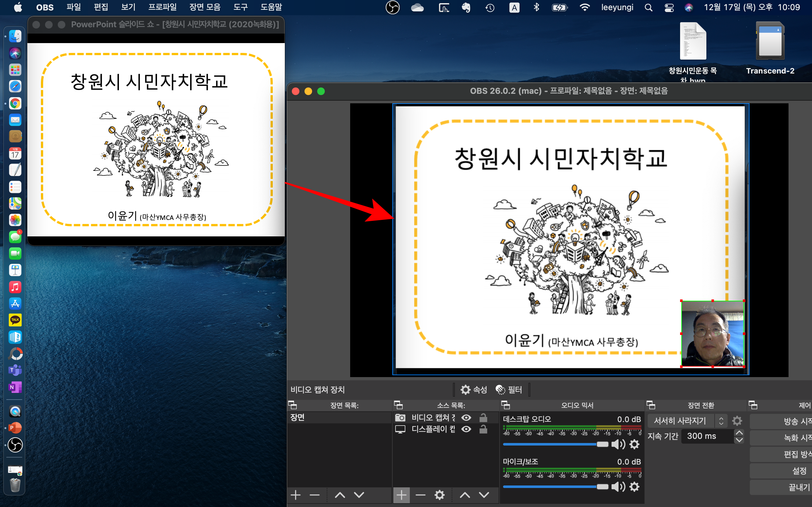Open source properties gear in sources toolbar
This screenshot has width=812, height=507.
click(x=440, y=495)
